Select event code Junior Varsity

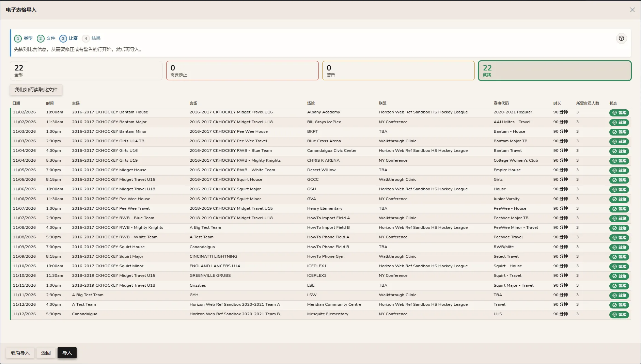pos(506,199)
